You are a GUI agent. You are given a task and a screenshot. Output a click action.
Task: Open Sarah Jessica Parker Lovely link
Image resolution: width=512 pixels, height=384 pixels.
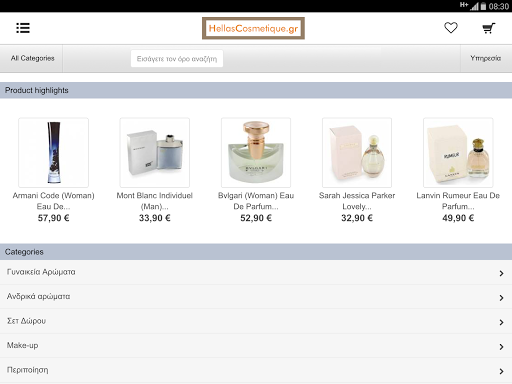(357, 201)
